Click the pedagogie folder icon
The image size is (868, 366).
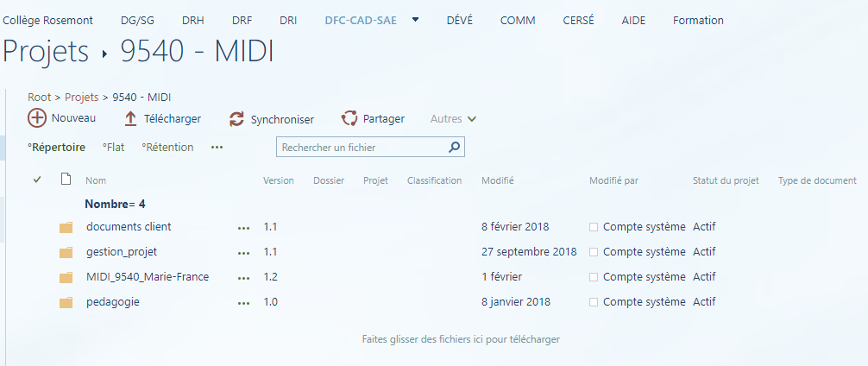click(66, 303)
